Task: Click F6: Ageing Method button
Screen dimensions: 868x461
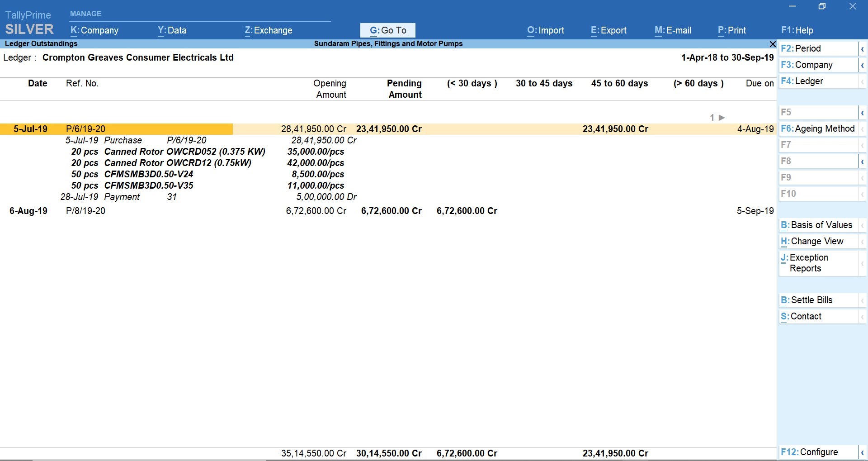Action: tap(818, 128)
